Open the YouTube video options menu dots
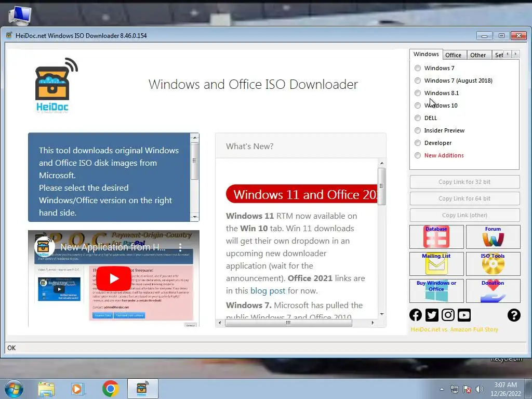Viewport: 532px width, 399px height. click(180, 247)
